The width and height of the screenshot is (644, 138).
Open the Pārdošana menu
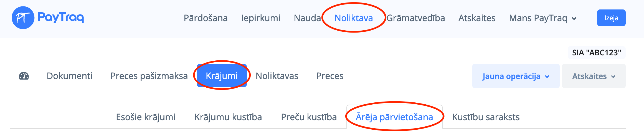206,18
